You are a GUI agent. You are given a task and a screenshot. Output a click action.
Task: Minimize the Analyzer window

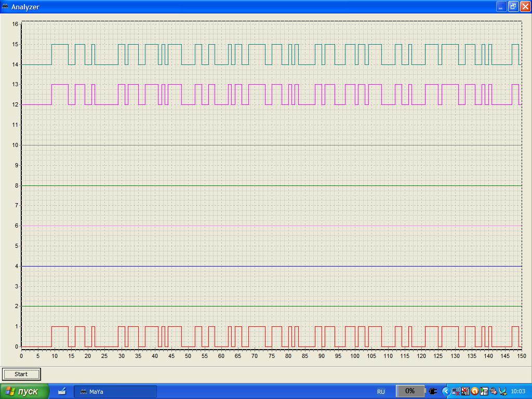[x=501, y=6]
